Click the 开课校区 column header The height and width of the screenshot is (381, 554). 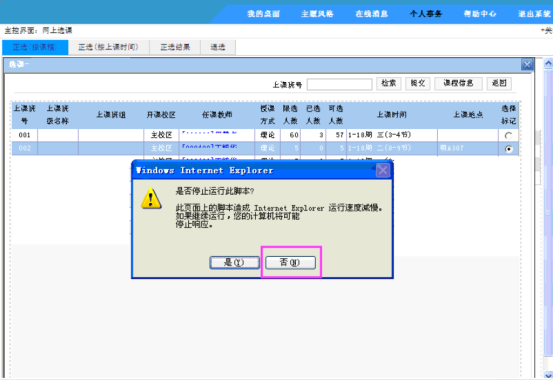(x=161, y=115)
